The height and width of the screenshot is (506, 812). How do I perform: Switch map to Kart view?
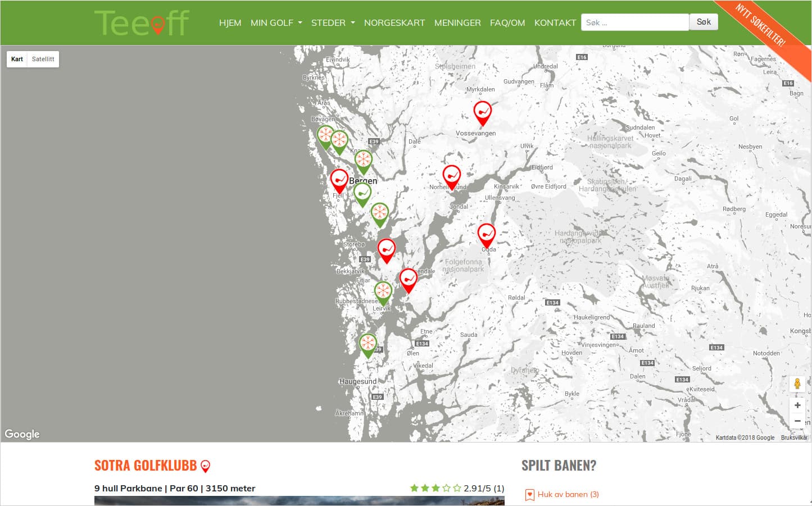click(x=17, y=59)
